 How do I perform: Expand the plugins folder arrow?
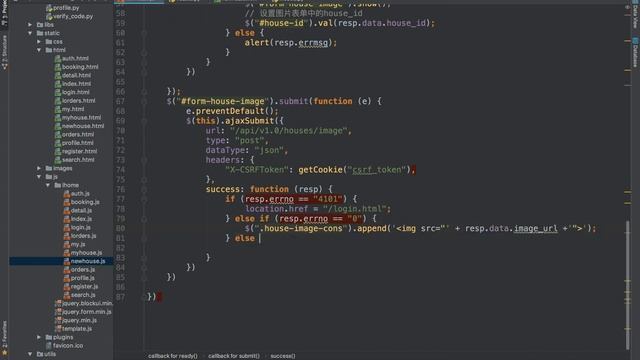point(39,337)
